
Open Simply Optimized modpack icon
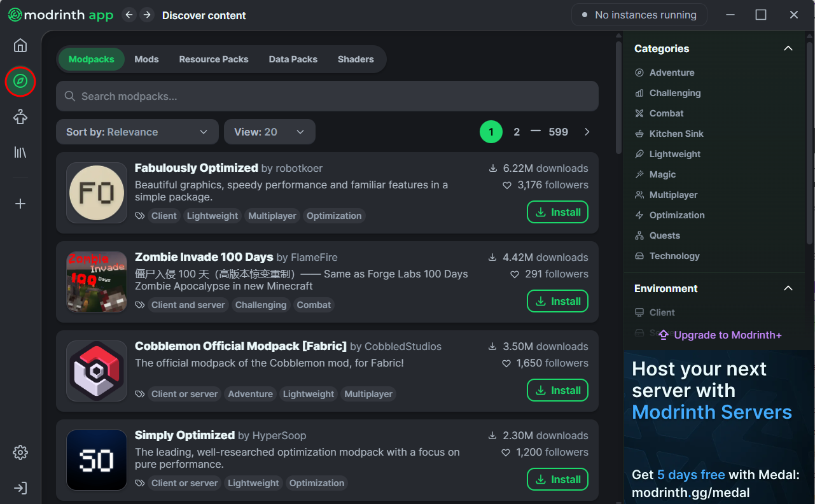[x=97, y=460]
